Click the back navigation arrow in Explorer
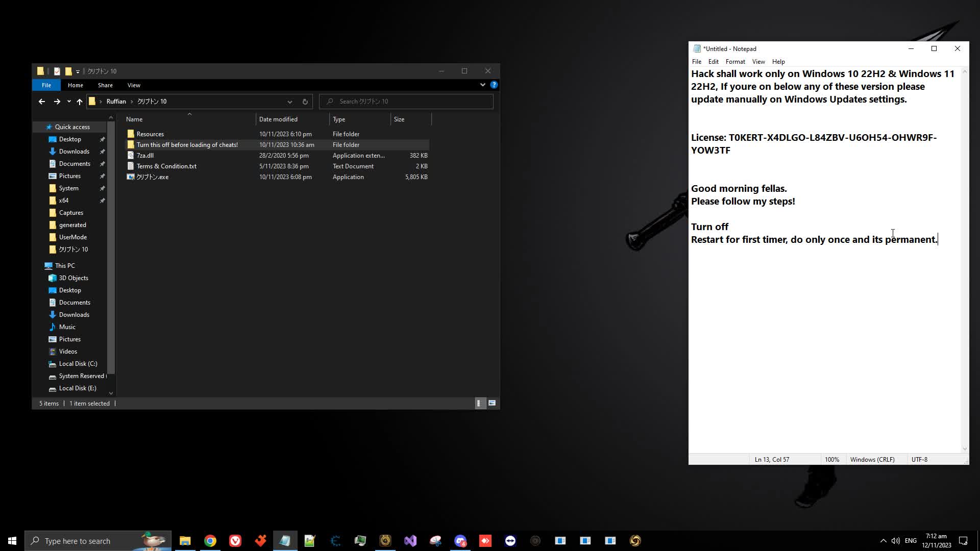Screen dimensions: 980x551 (x=41, y=102)
